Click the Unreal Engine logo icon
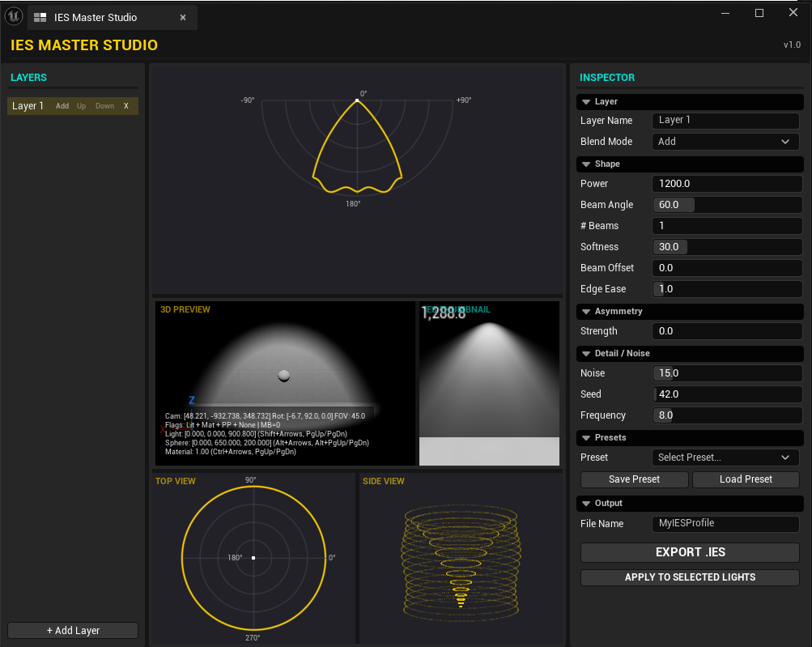The width and height of the screenshot is (812, 647). pyautogui.click(x=14, y=16)
